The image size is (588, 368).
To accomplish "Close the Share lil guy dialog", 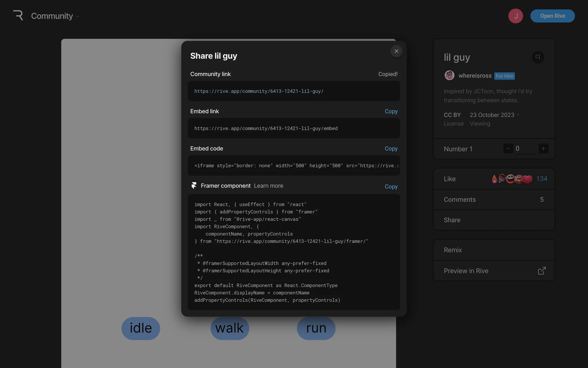I will click(396, 51).
